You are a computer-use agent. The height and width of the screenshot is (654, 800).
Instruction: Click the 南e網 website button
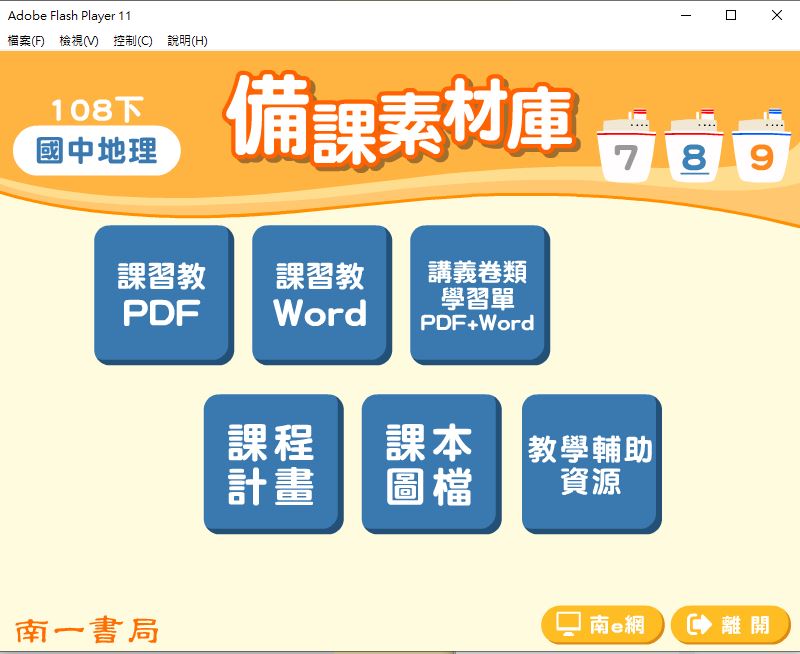pyautogui.click(x=602, y=625)
